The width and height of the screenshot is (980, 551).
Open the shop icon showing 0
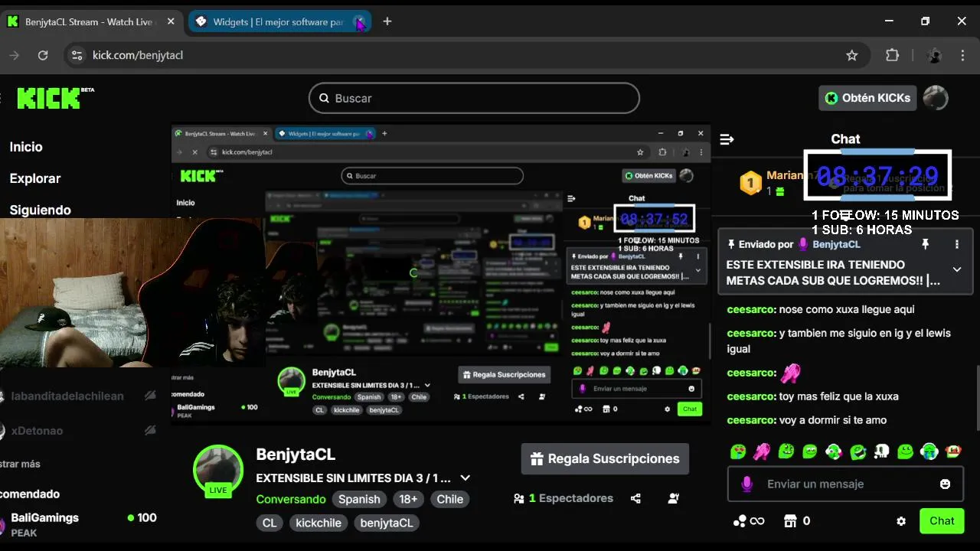[x=797, y=521]
